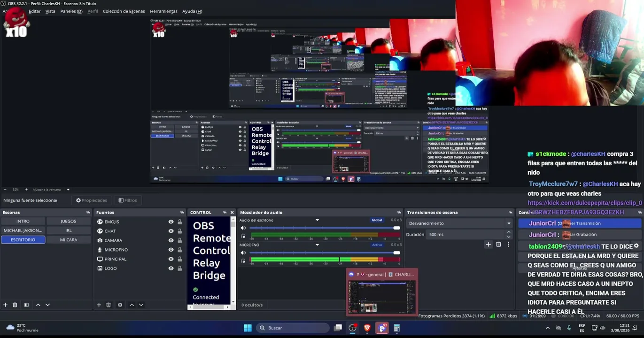This screenshot has width=644, height=338.
Task: Open Brave browser from the taskbar
Action: [x=367, y=328]
